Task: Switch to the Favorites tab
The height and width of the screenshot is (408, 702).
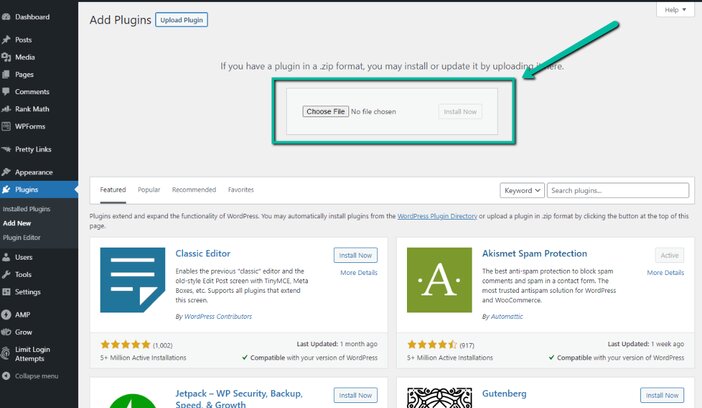Action: (241, 190)
